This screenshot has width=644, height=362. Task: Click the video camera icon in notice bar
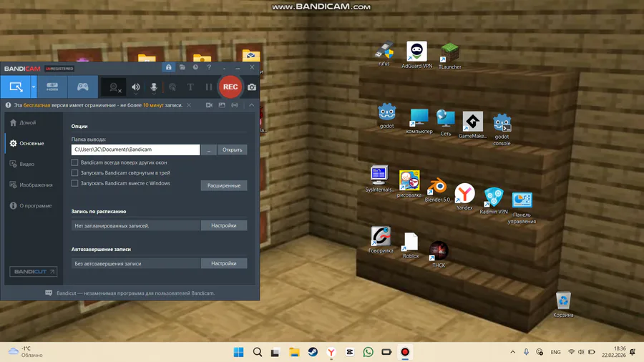[x=209, y=105]
